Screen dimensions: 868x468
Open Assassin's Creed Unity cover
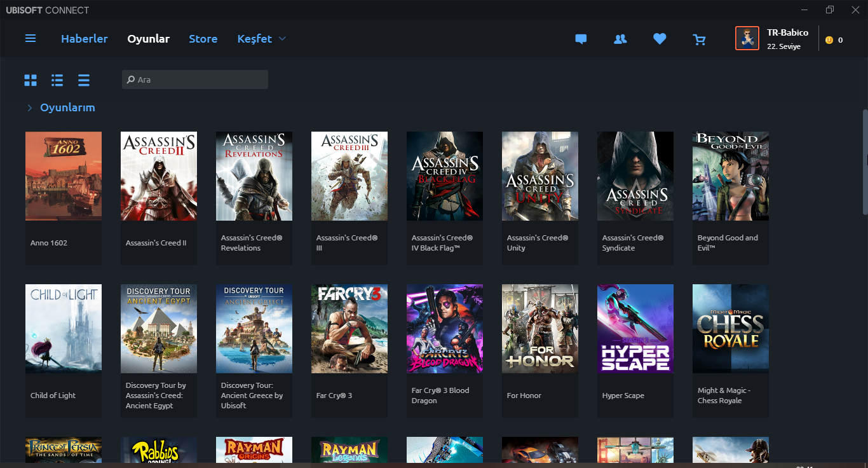point(540,176)
